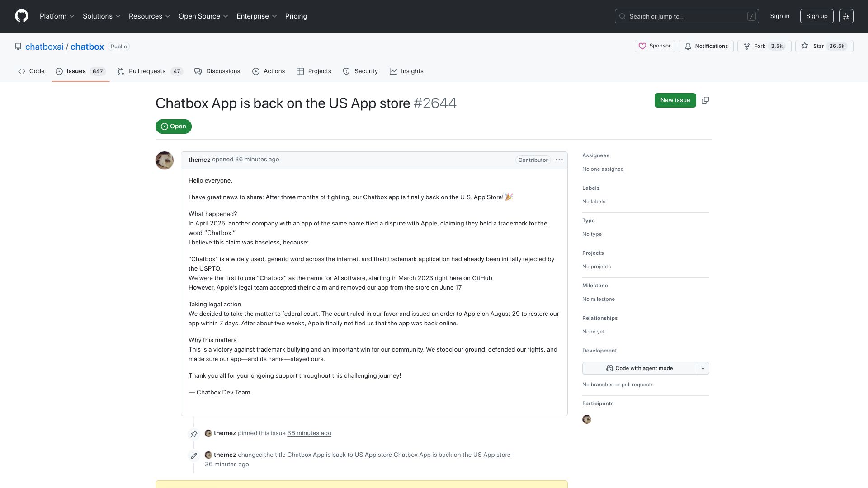The width and height of the screenshot is (868, 488).
Task: Open the dropdown arrow beside Code with agent mode
Action: click(x=703, y=368)
